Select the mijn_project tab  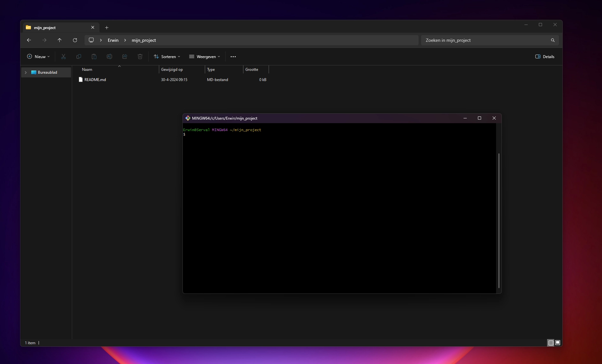tap(60, 27)
